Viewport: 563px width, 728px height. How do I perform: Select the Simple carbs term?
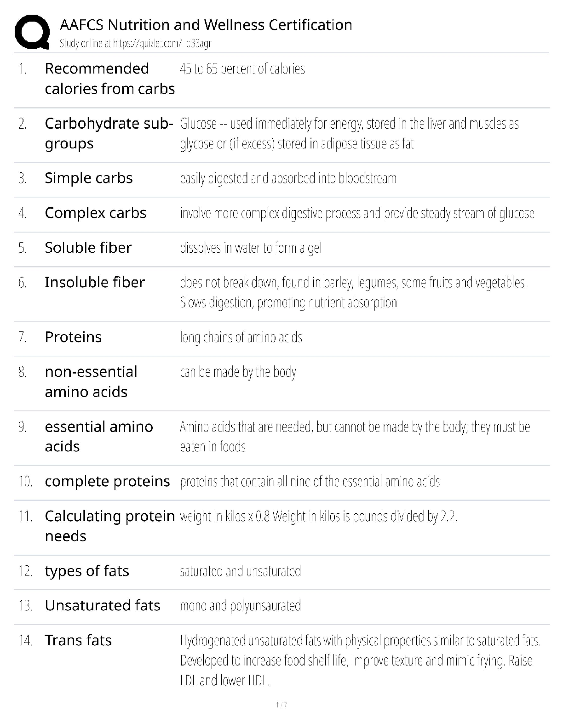coord(89,178)
